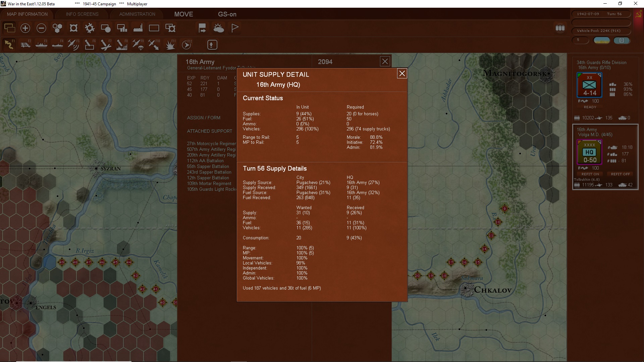Show weather using the sun-cloud icon
The height and width of the screenshot is (362, 644).
219,28
